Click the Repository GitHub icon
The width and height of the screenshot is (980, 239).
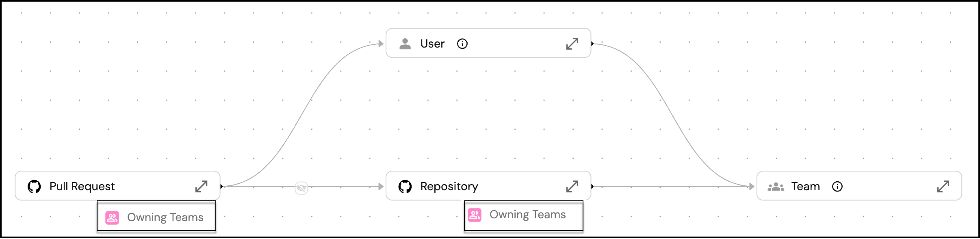[405, 187]
